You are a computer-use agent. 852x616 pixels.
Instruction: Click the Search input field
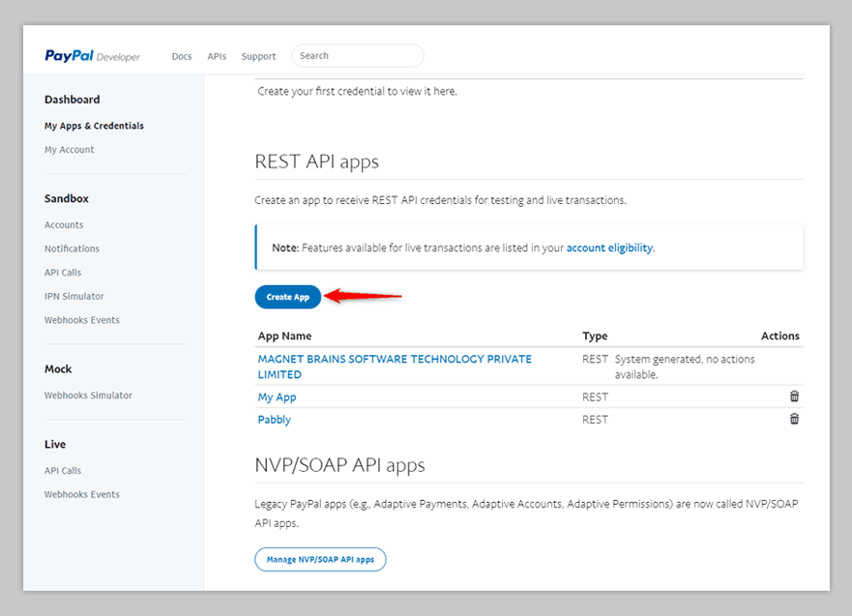click(x=358, y=56)
